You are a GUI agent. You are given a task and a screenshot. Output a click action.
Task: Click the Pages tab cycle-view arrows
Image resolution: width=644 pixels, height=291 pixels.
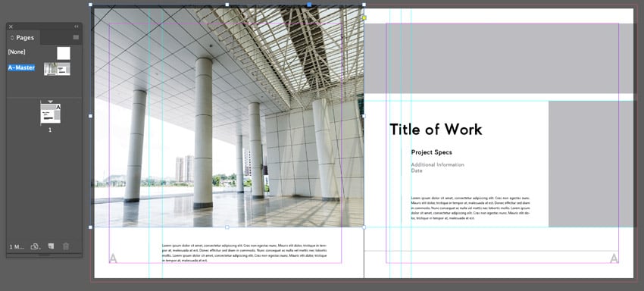point(12,38)
